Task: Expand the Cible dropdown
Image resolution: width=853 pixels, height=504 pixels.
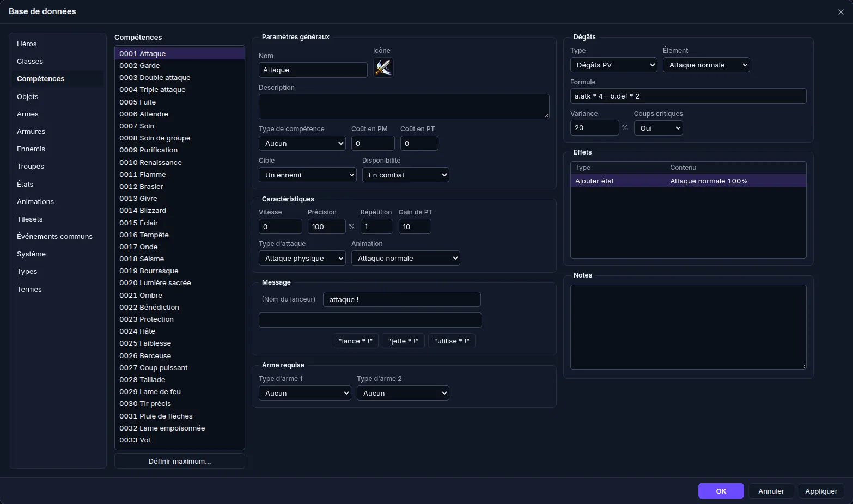Action: [x=308, y=175]
